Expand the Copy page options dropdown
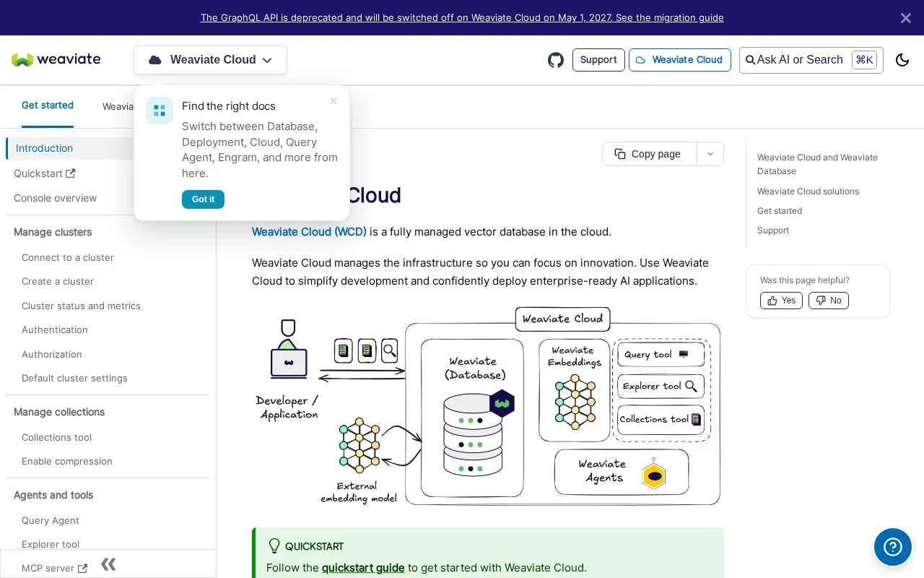This screenshot has width=924, height=578. tap(710, 154)
